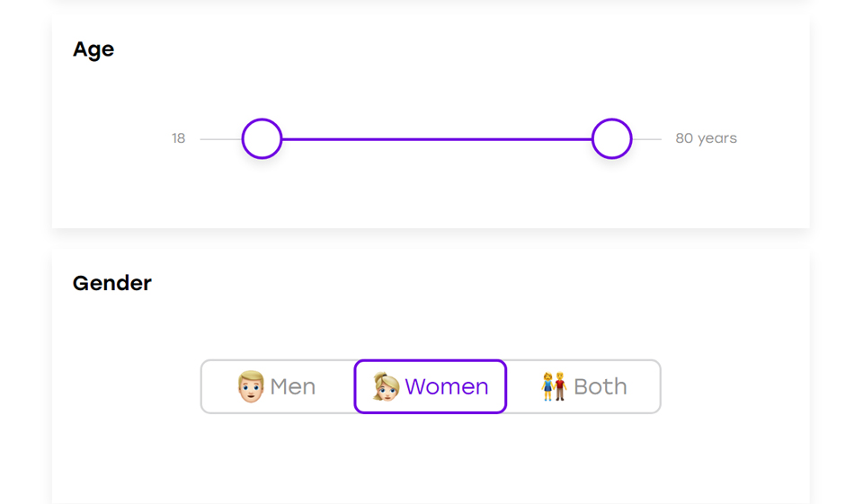
Task: Click the "Men" text label
Action: 293,386
